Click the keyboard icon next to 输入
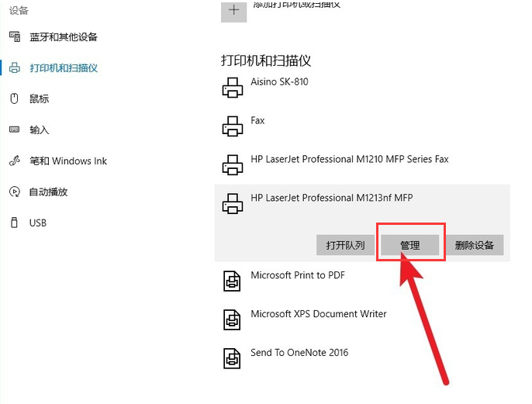This screenshot has width=532, height=404. 14,129
